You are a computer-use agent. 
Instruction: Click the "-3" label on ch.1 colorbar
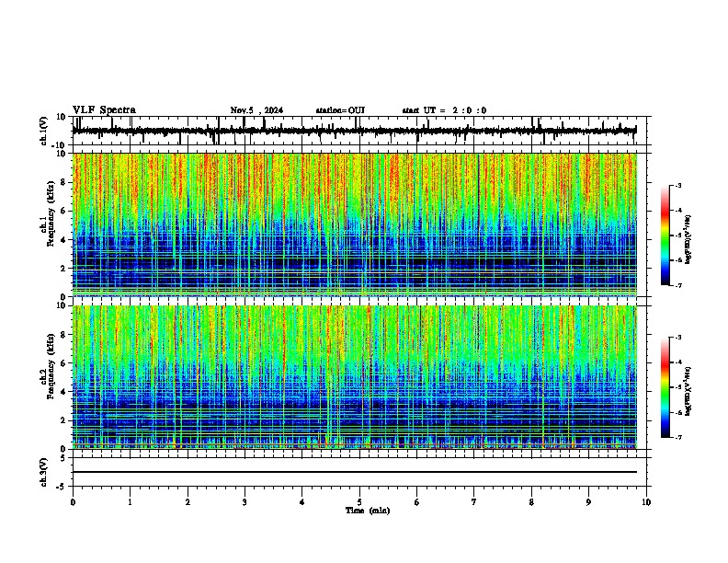click(678, 185)
